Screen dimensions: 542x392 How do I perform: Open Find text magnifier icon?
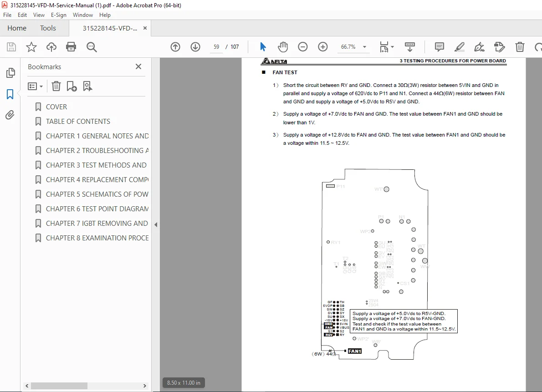92,46
